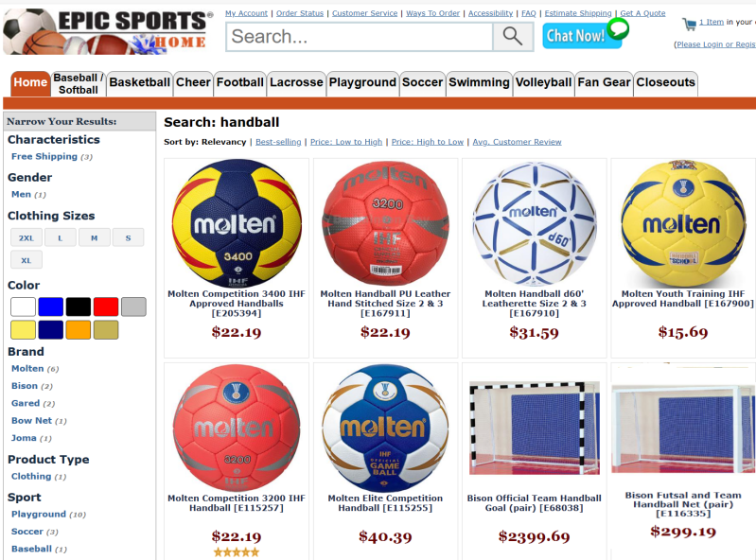Pick the orange color swatch

point(79,330)
